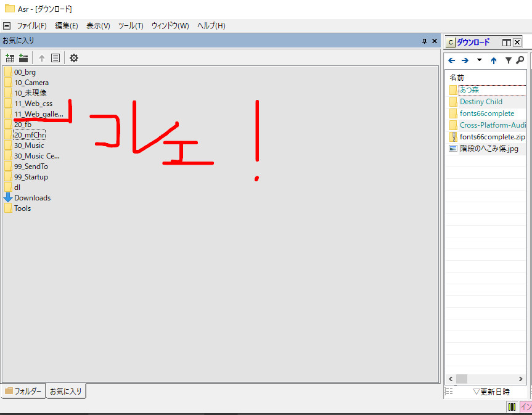Click the split-pane icon on ダウンロード tab

(x=506, y=43)
